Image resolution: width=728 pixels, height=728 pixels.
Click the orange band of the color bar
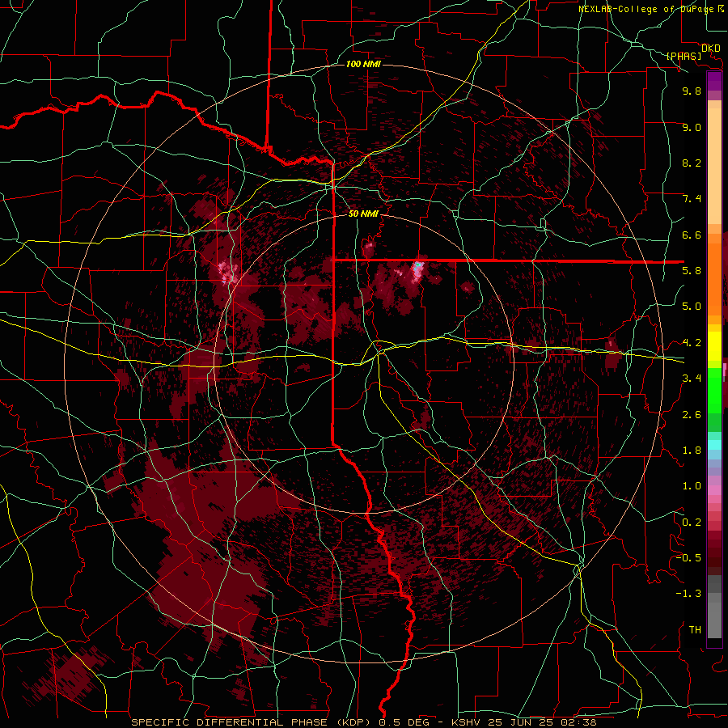[x=714, y=278]
